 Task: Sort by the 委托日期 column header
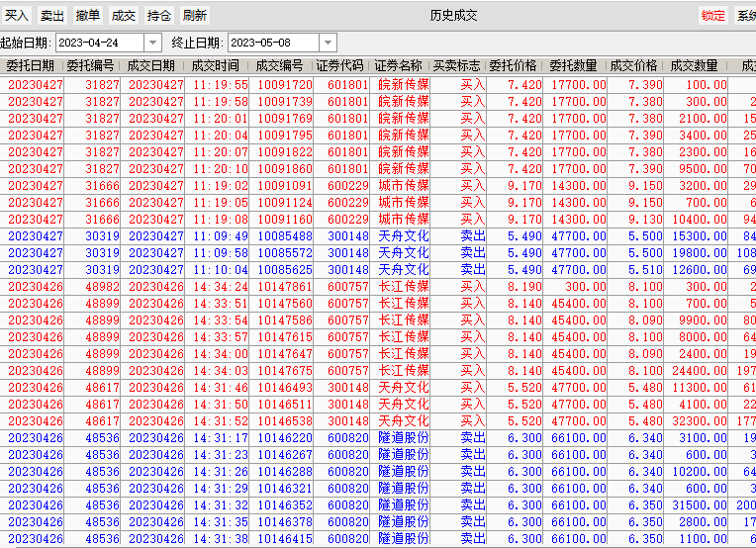click(x=31, y=65)
